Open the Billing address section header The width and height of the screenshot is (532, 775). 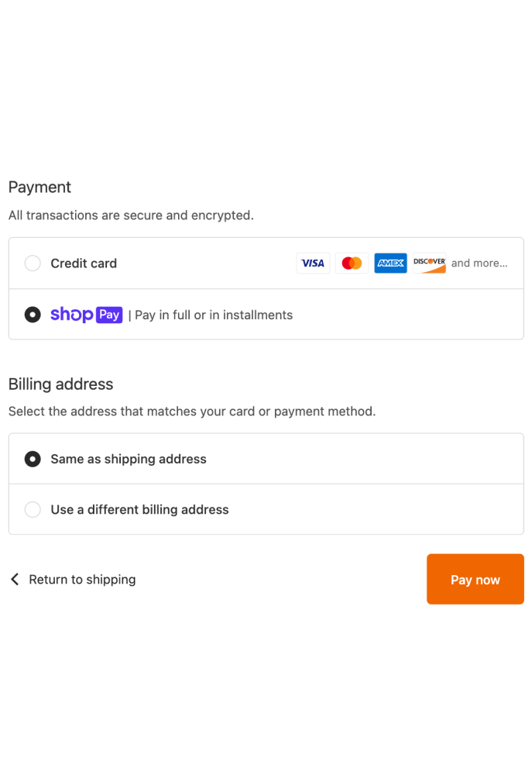60,384
